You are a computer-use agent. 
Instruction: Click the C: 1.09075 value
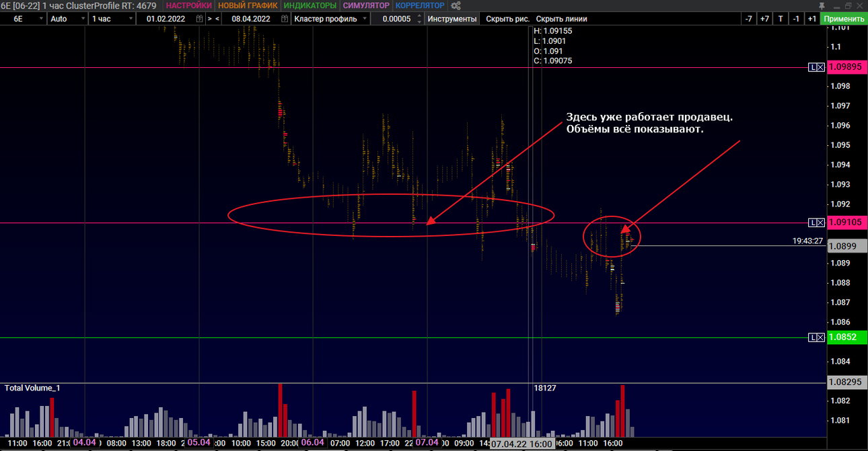click(553, 61)
